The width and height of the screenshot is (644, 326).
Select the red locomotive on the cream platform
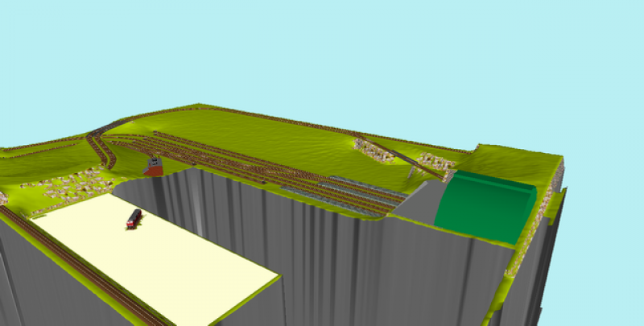(134, 218)
